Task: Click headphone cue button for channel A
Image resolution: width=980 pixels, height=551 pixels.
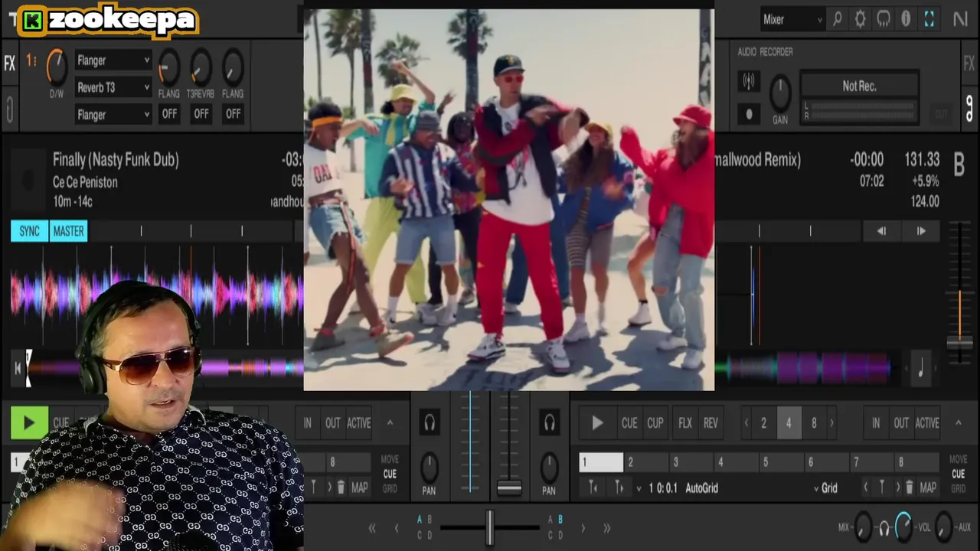Action: pyautogui.click(x=430, y=422)
